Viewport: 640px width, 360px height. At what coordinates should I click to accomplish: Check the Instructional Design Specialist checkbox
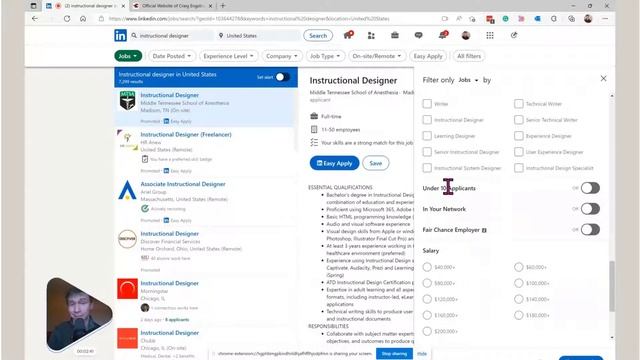(x=518, y=168)
